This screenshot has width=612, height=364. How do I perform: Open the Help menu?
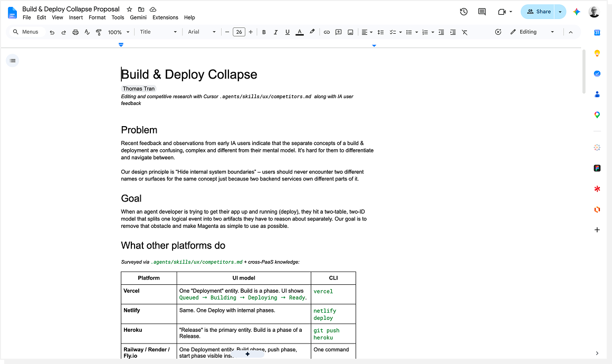[189, 17]
